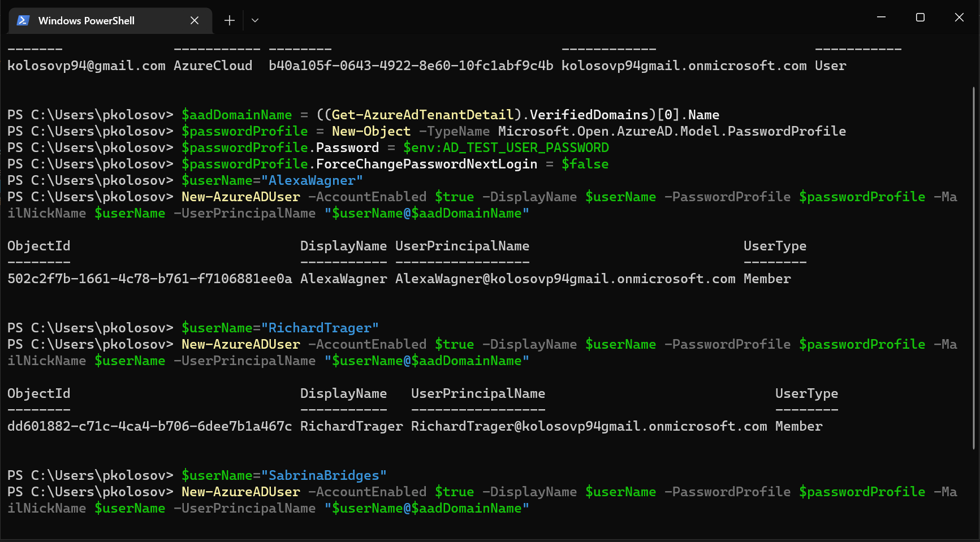Click the $false value

585,164
